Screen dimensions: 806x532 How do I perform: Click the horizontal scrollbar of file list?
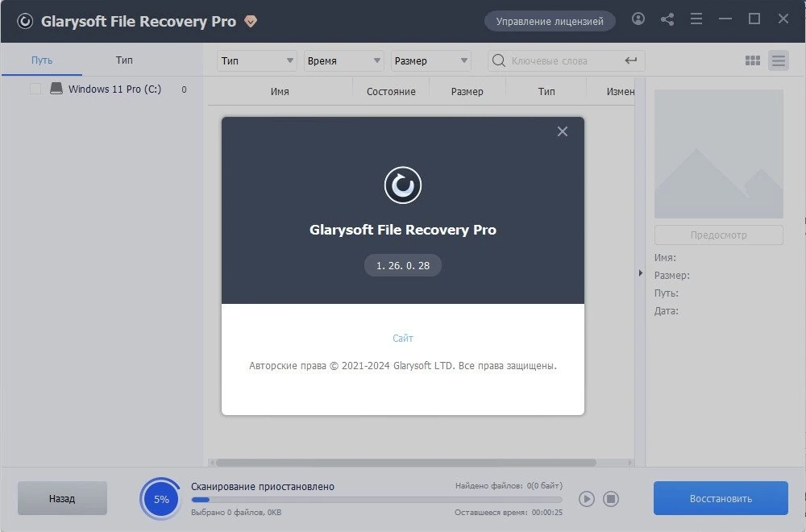(x=406, y=463)
